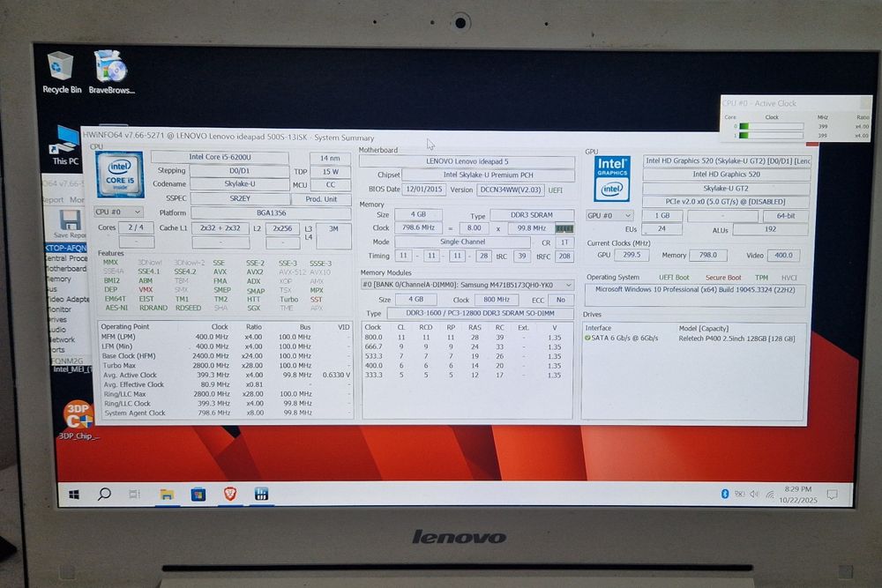Click the Base Clock (HFM) row

click(x=225, y=356)
